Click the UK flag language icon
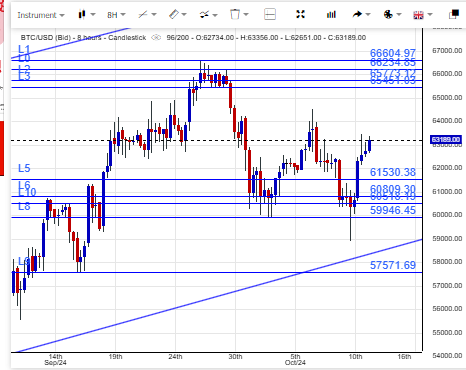Screen dimensions: 466x370 (x=418, y=15)
